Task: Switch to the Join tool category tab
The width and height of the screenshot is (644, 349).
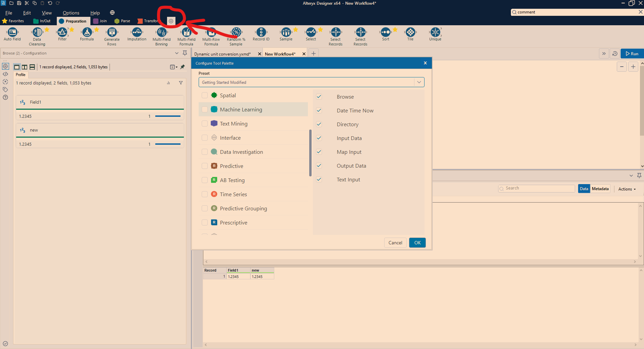Action: [100, 21]
